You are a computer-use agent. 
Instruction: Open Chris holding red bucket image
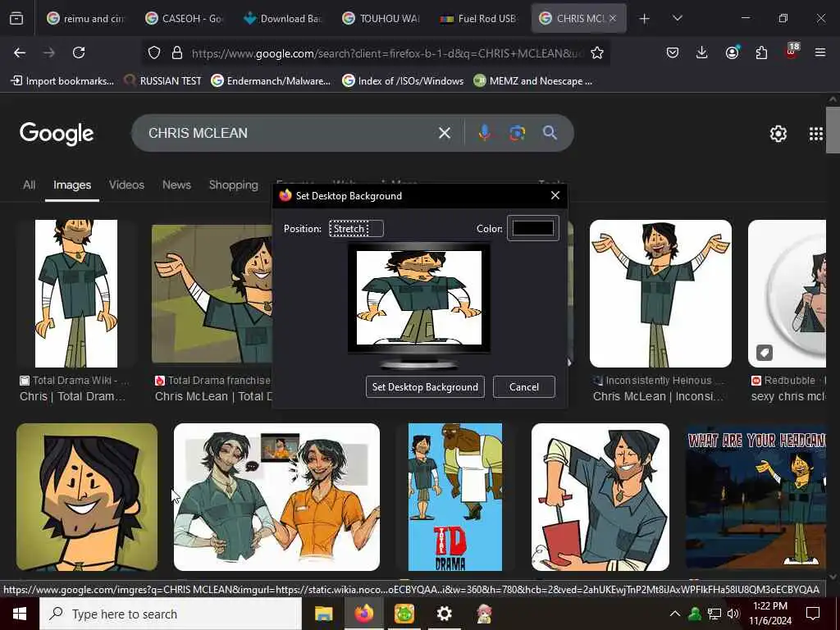tap(600, 497)
